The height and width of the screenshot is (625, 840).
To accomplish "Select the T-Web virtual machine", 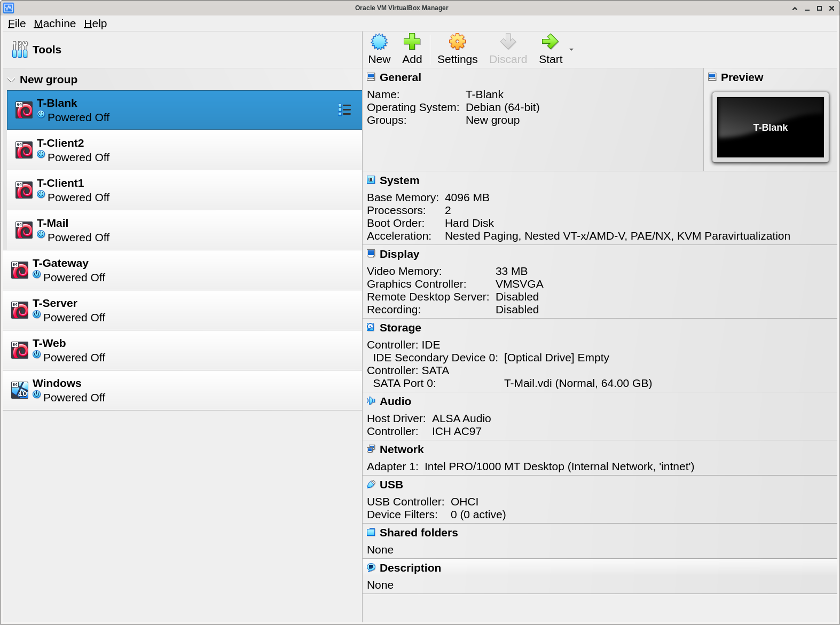I will point(182,350).
